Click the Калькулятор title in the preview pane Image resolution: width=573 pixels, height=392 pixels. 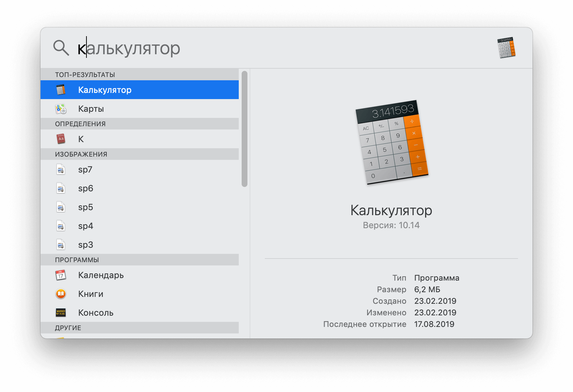point(391,210)
